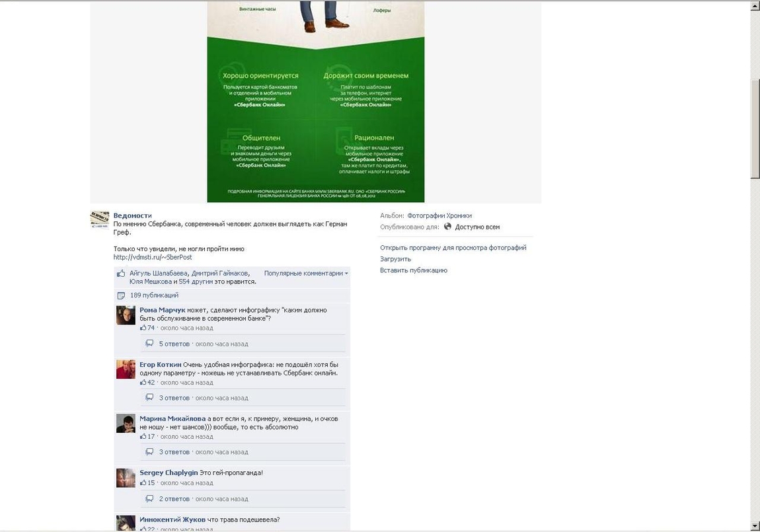
Task: Click timestamp under Sergey Chaplygin's comment
Action: 186,483
